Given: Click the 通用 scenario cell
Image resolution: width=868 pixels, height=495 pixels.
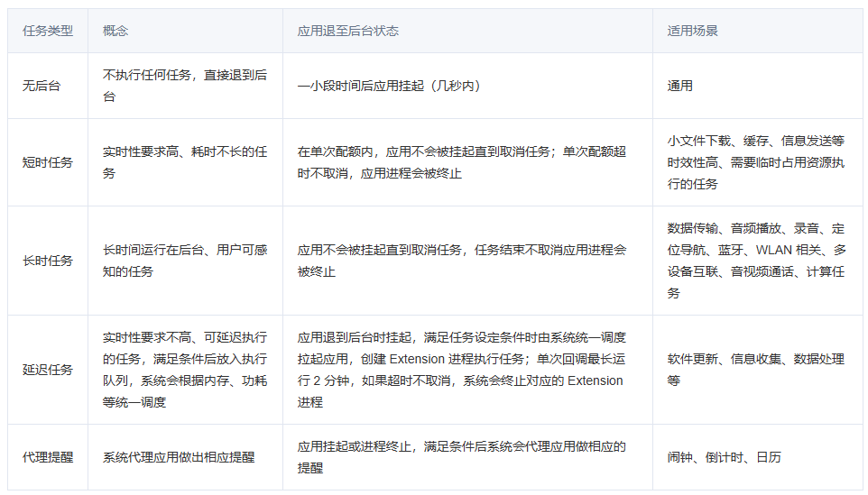Looking at the screenshot, I should tap(757, 86).
